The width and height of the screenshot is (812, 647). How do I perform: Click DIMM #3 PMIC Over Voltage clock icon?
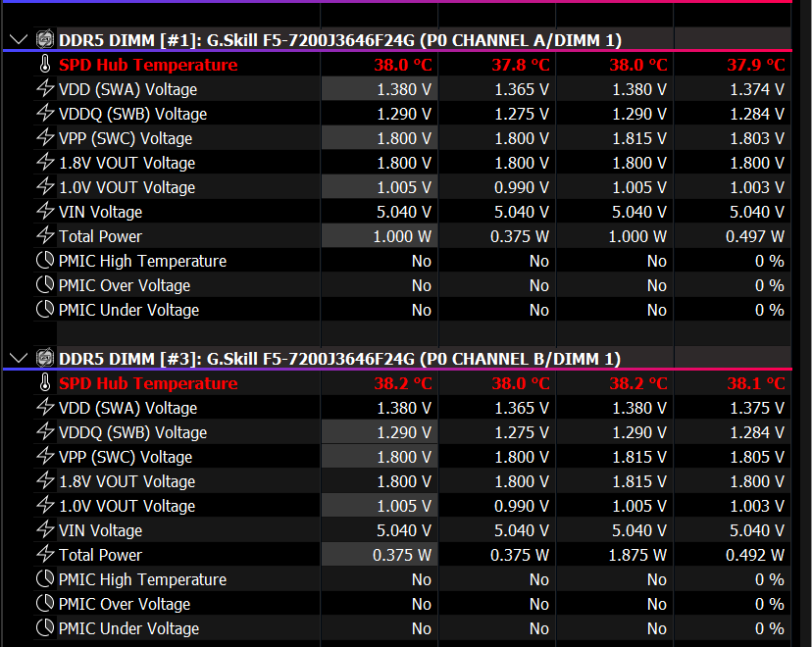click(45, 604)
